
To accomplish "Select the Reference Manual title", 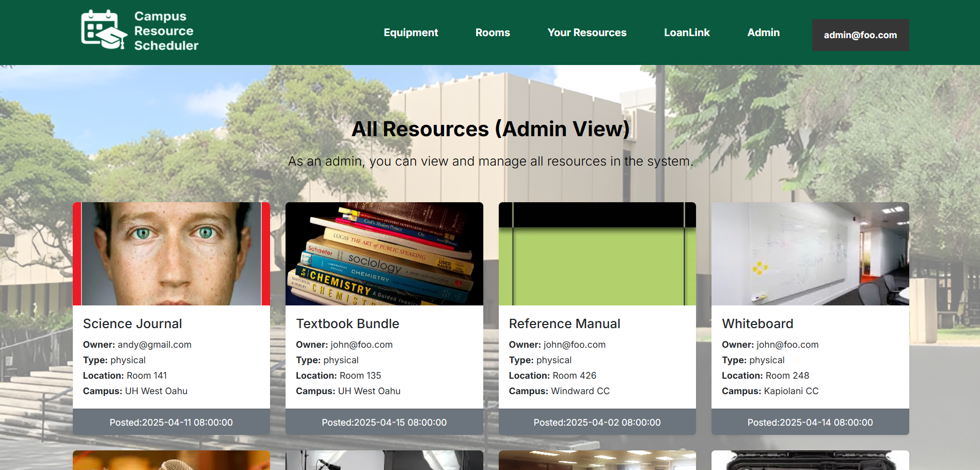I will [564, 323].
